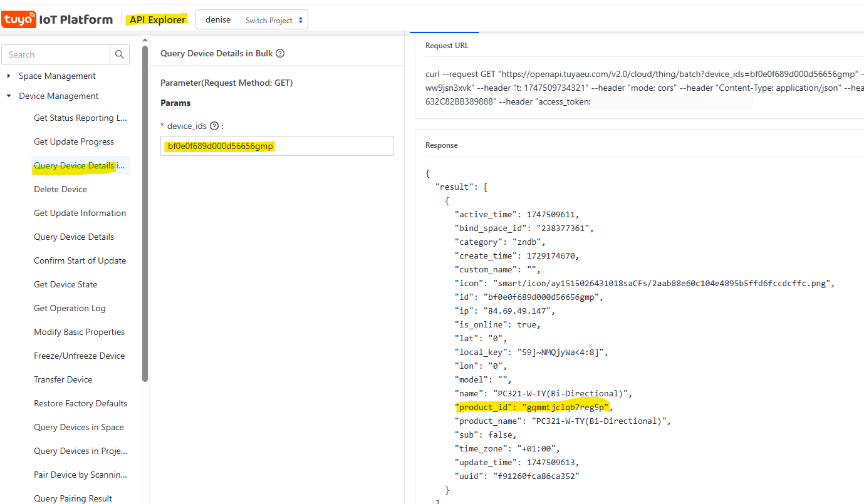Image resolution: width=864 pixels, height=504 pixels.
Task: Click the sidebar vertical scrollbar thumb
Action: [x=145, y=213]
